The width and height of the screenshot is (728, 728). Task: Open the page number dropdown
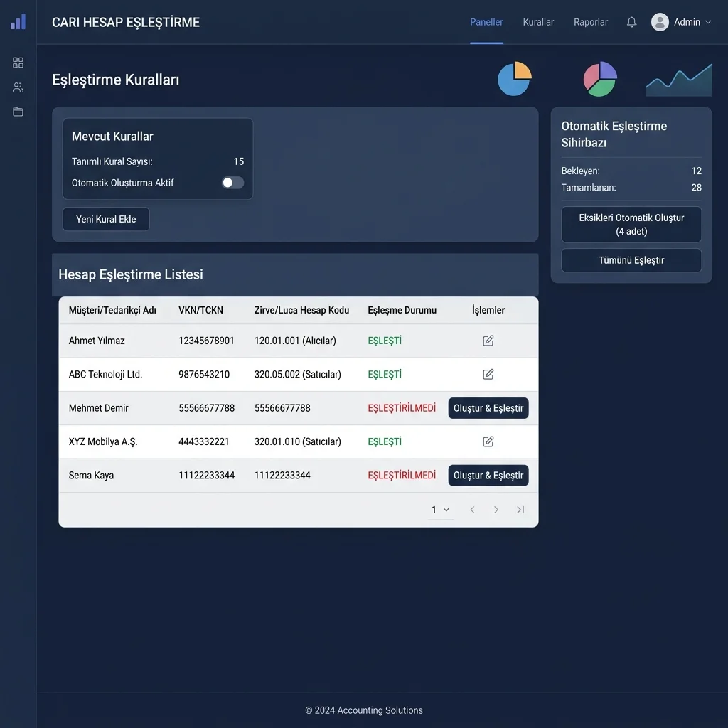point(441,510)
